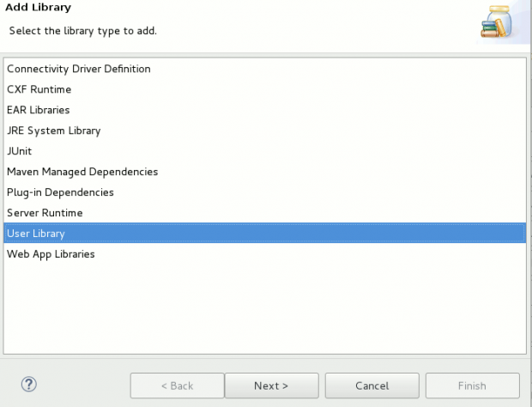Cancel the Add Library dialog

coord(372,386)
